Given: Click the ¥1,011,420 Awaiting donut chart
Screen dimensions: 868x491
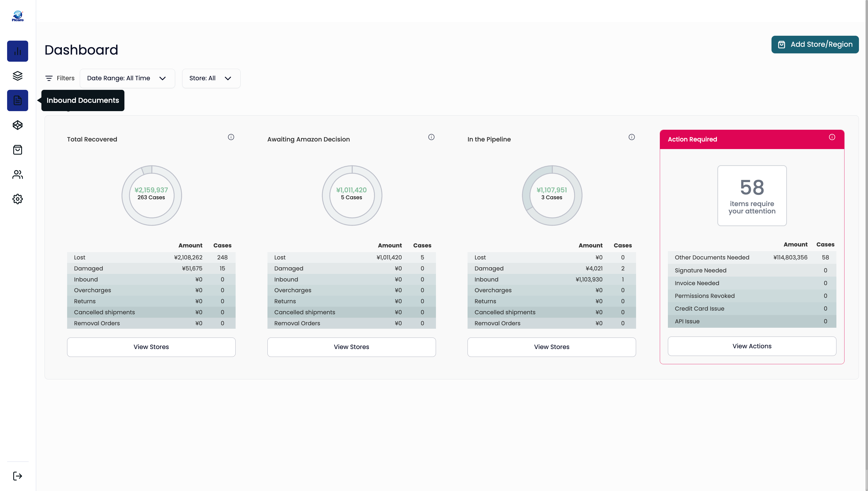Looking at the screenshot, I should [352, 195].
